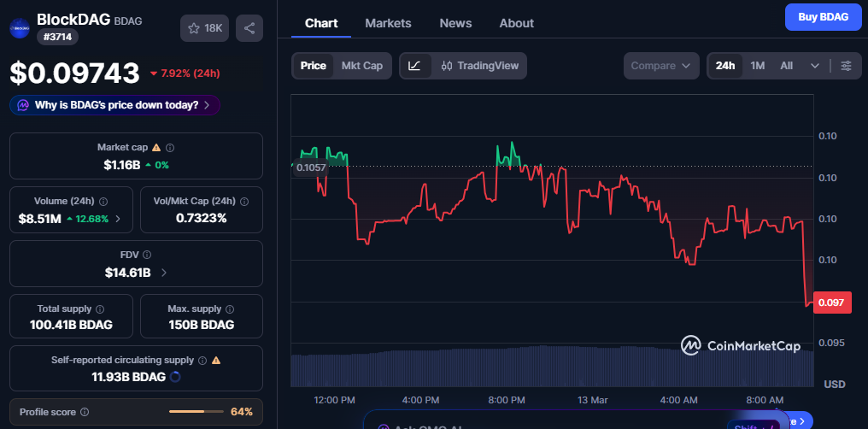Click the 12:00 PM axis label

[x=334, y=400]
